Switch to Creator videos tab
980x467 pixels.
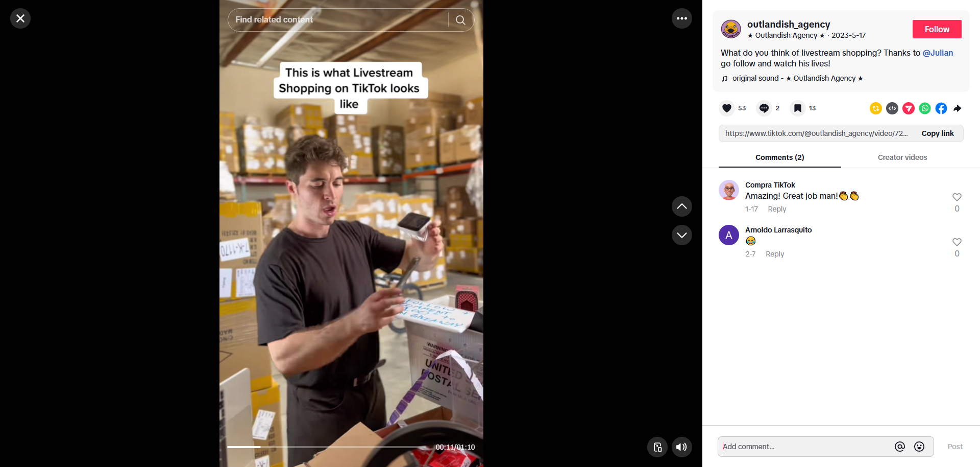902,157
